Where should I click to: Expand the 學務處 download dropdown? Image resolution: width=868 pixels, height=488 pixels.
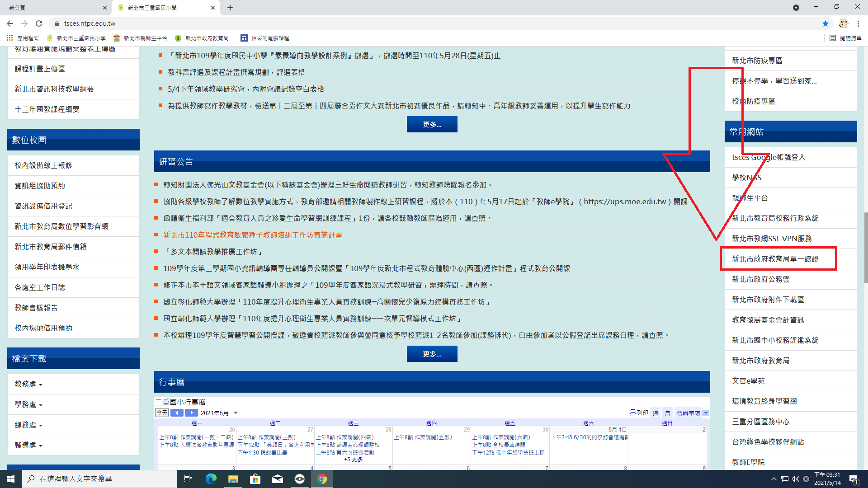coord(28,404)
